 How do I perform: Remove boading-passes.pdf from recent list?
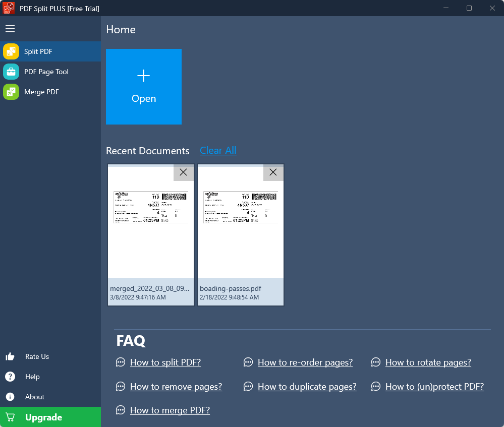273,172
